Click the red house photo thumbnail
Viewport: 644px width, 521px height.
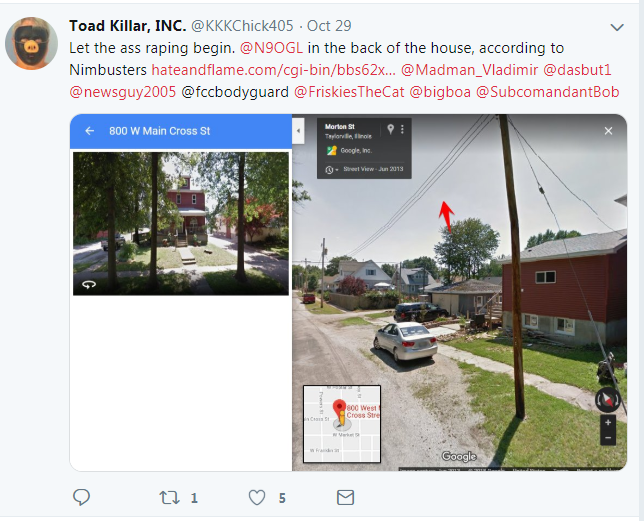[181, 223]
